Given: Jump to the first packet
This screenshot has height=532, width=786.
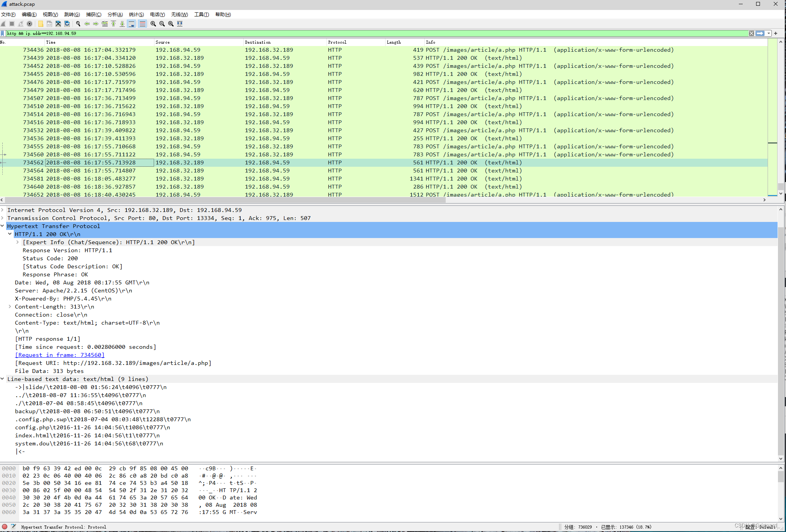Looking at the screenshot, I should tap(113, 24).
